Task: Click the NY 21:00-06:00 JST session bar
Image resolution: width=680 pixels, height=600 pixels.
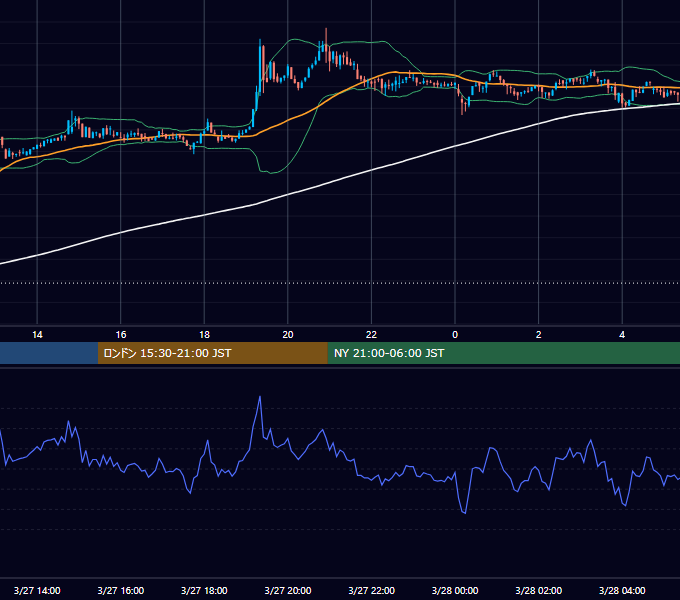Action: click(503, 353)
